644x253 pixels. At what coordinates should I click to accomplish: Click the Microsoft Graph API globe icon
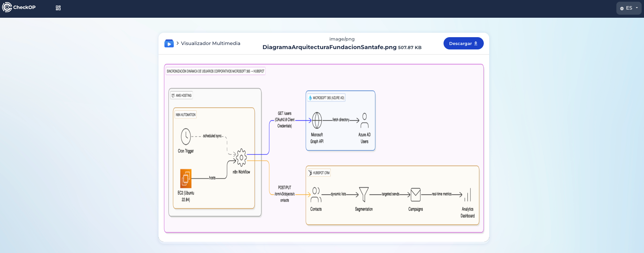click(x=317, y=120)
